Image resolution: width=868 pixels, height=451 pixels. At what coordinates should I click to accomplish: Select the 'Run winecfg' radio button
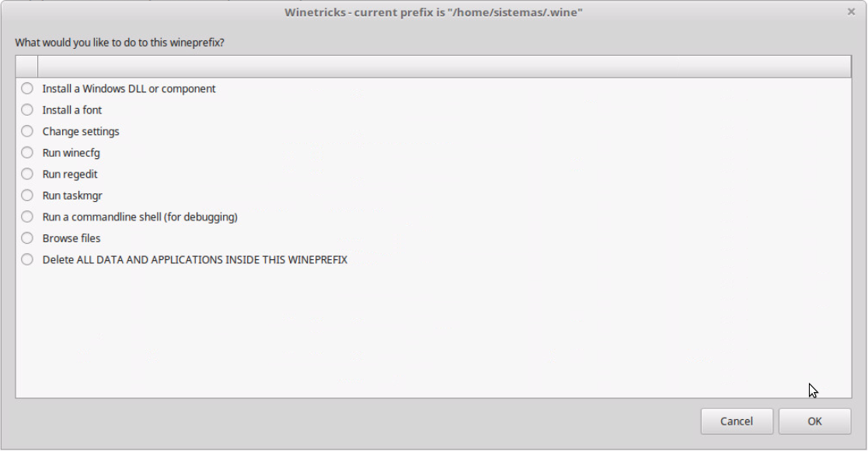[27, 153]
